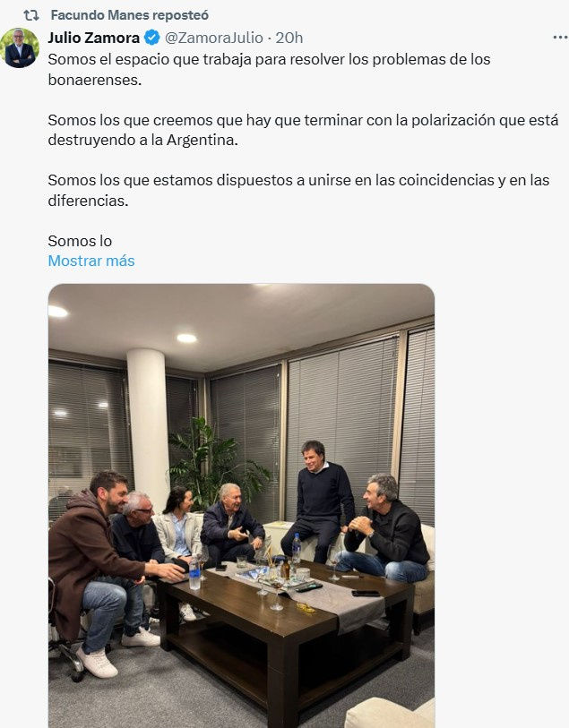
Task: Click the 20h timestamp
Action: point(289,38)
